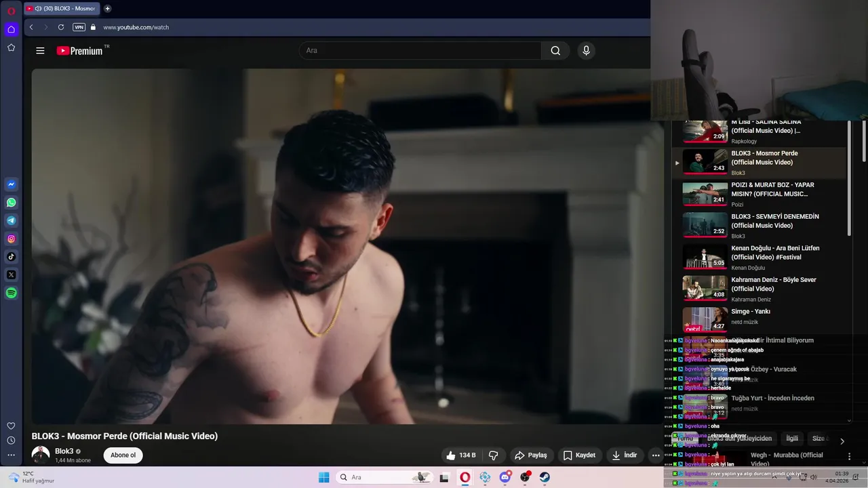This screenshot has width=868, height=488.
Task: Open a new tab with plus button
Action: click(107, 9)
